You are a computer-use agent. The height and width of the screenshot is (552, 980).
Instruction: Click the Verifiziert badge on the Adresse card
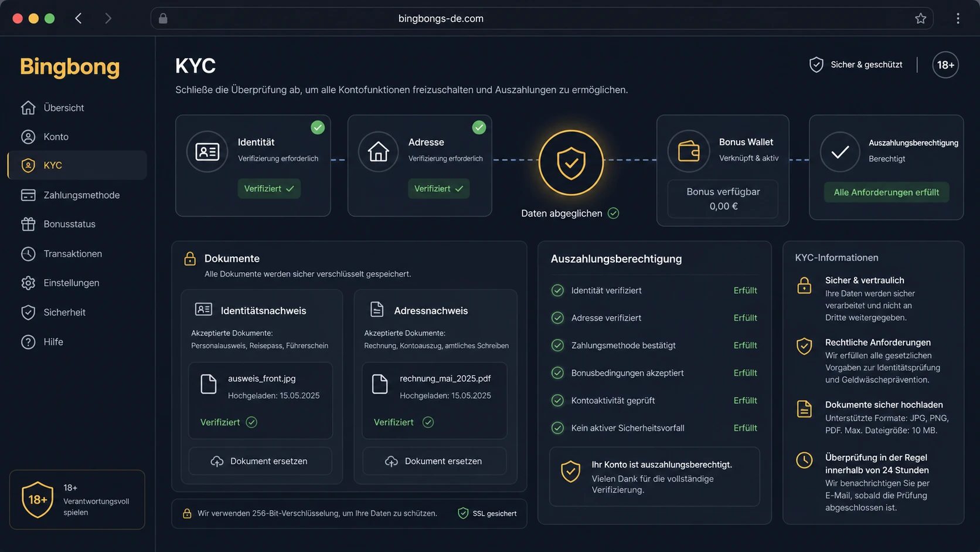(x=438, y=188)
